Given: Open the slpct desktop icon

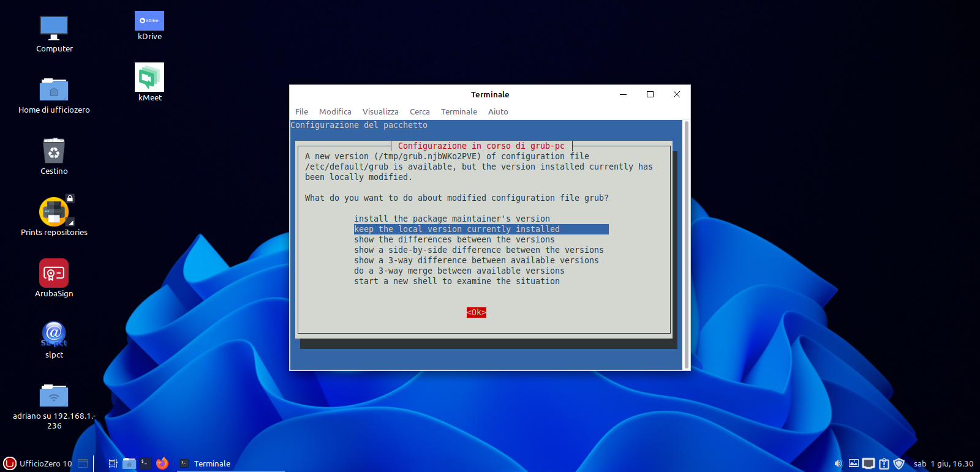Looking at the screenshot, I should point(54,334).
